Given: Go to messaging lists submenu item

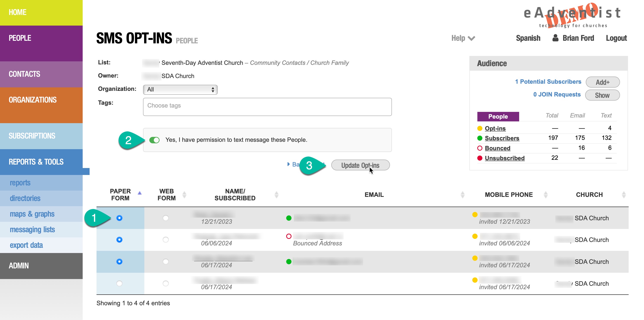Looking at the screenshot, I should click(x=32, y=229).
